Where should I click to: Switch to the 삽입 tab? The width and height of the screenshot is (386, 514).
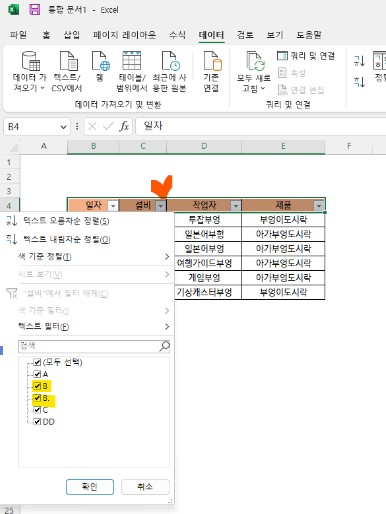72,35
